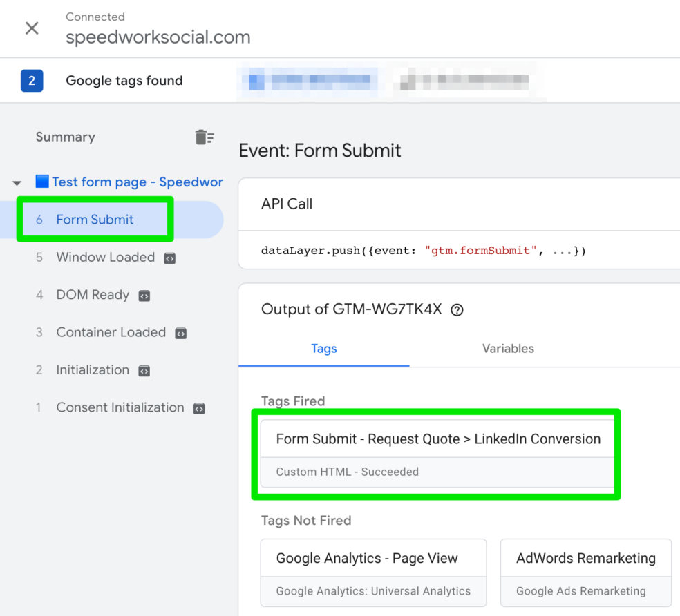Select the Tags tab
The width and height of the screenshot is (680, 616).
click(x=323, y=349)
